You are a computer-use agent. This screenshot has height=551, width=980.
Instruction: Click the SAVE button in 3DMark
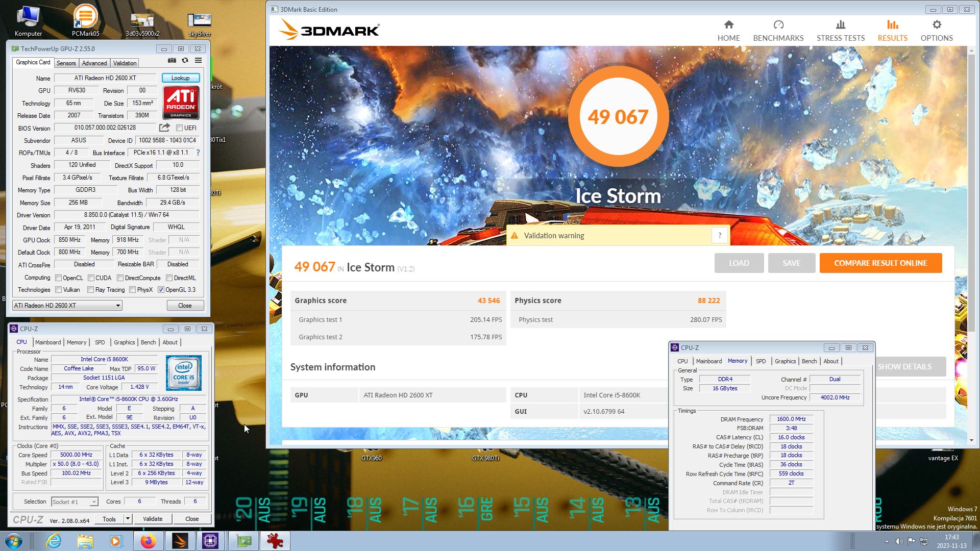(x=792, y=263)
